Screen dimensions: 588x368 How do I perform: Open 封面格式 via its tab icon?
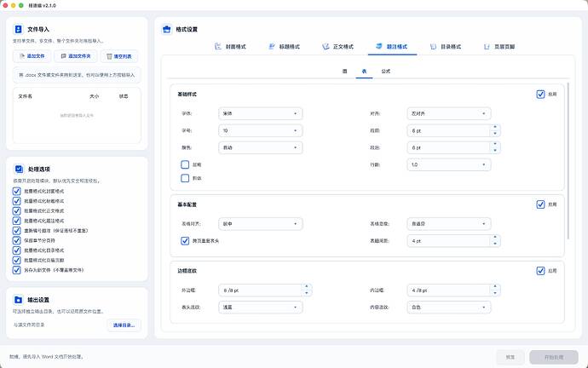point(218,47)
